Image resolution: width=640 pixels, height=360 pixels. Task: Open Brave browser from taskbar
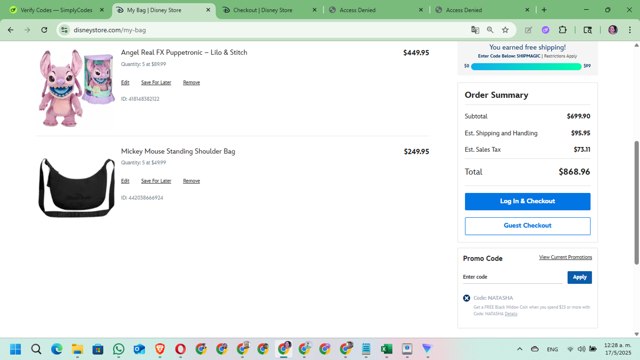pos(160,349)
